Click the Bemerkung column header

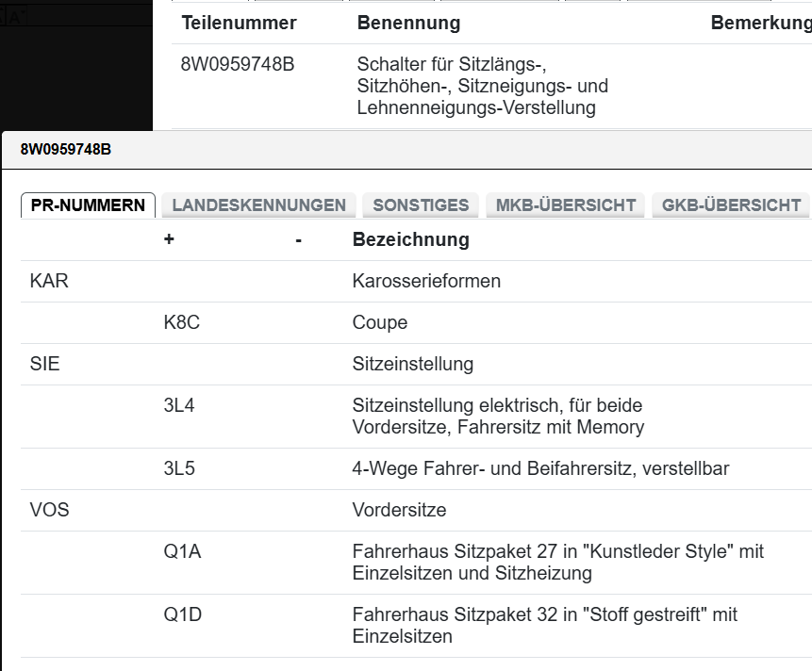760,23
